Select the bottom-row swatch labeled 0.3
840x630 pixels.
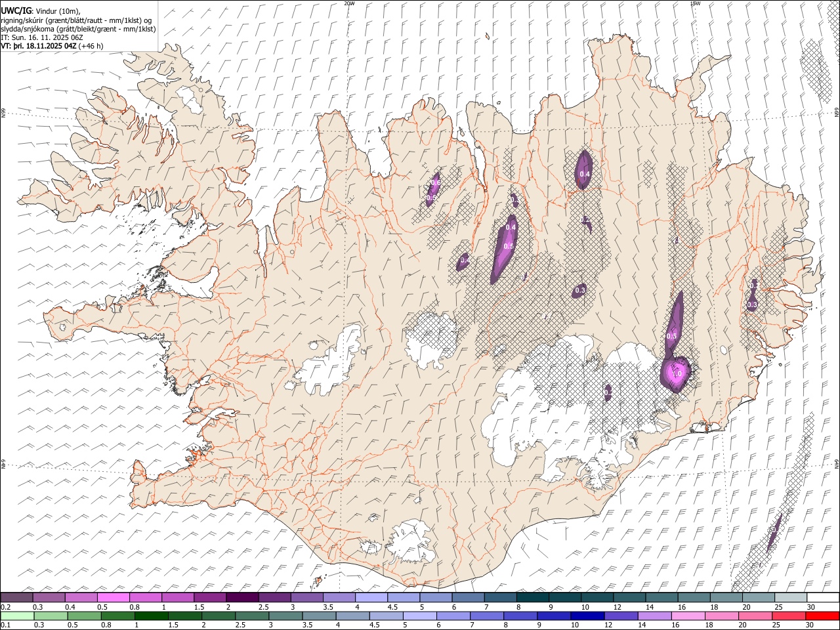[x=51, y=616]
